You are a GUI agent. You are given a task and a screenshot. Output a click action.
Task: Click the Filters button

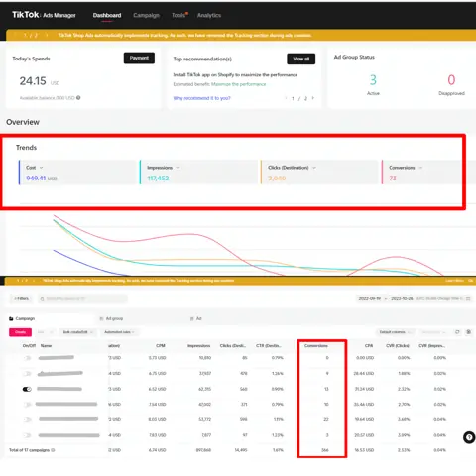click(21, 298)
